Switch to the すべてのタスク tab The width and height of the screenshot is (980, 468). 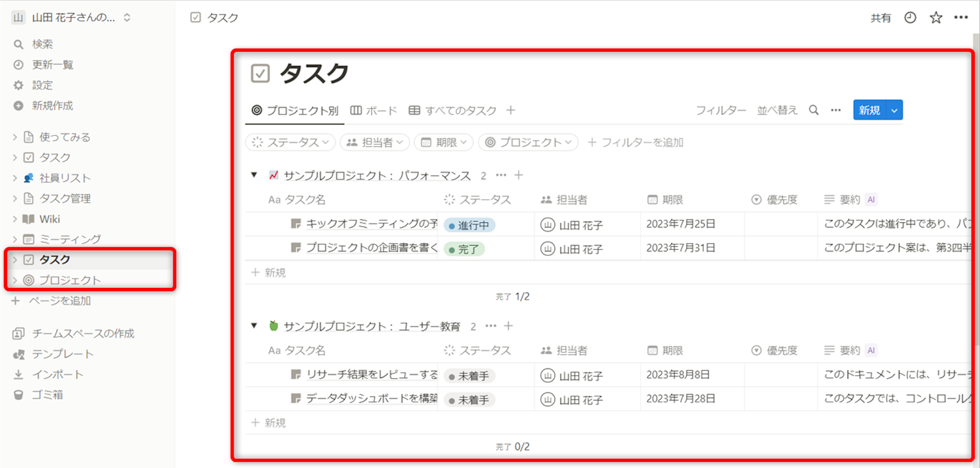click(x=453, y=111)
